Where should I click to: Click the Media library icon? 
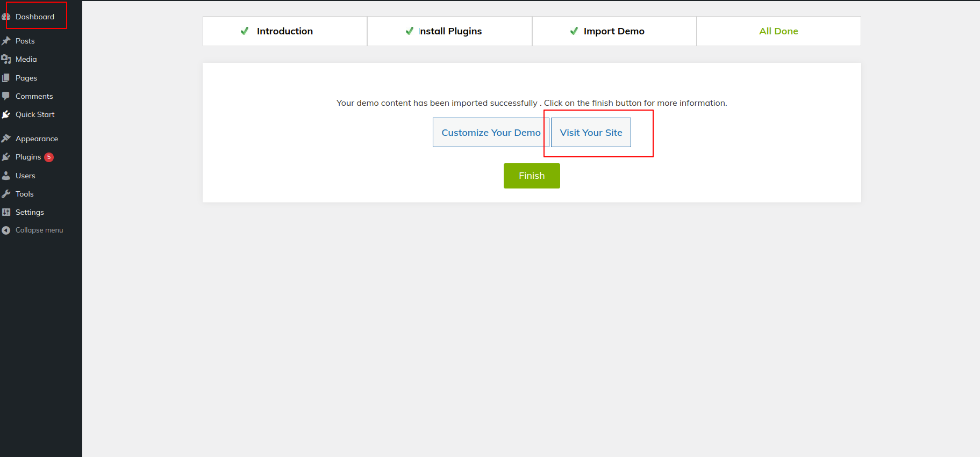click(6, 59)
